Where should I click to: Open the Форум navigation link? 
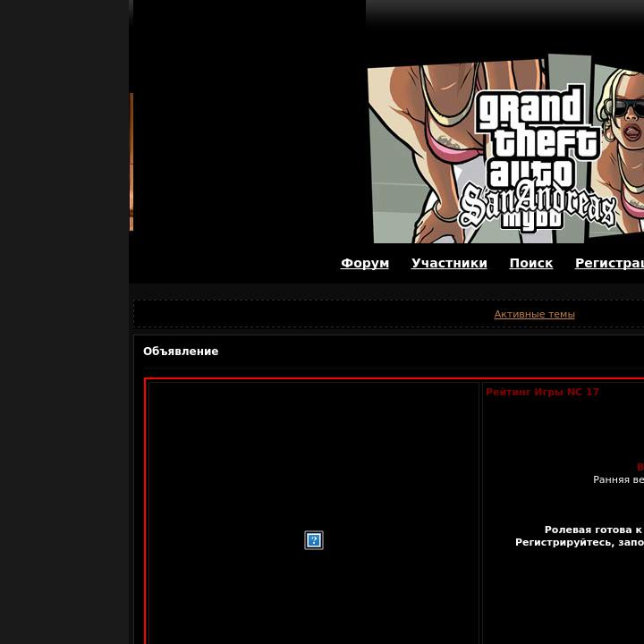(x=365, y=263)
